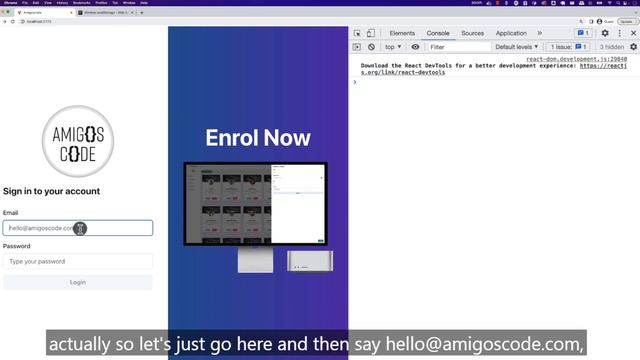The image size is (640, 360).
Task: Toggle the live expression eye icon
Action: pos(415,47)
